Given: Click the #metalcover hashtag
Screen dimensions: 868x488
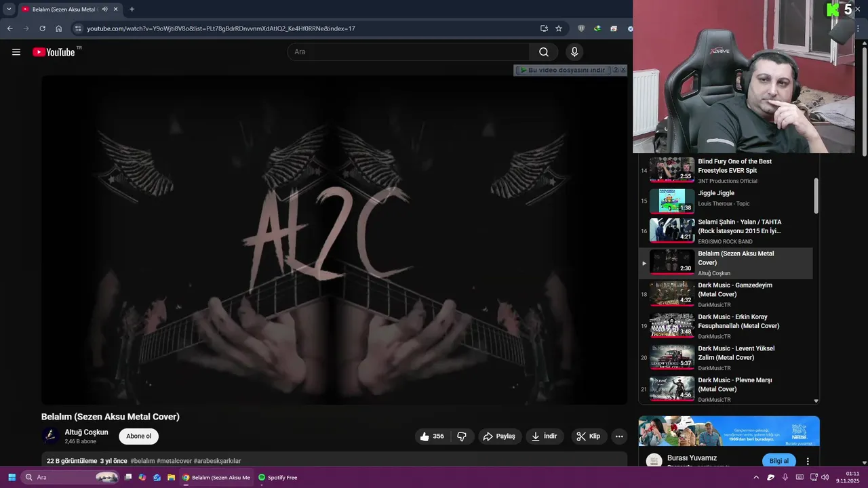Looking at the screenshot, I should pyautogui.click(x=174, y=461).
